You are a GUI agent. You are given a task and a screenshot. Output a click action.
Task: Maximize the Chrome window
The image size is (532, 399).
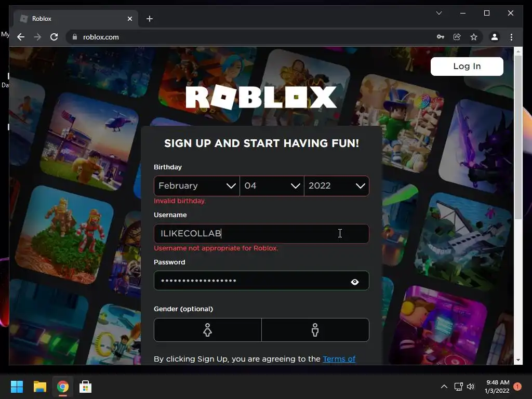[486, 13]
